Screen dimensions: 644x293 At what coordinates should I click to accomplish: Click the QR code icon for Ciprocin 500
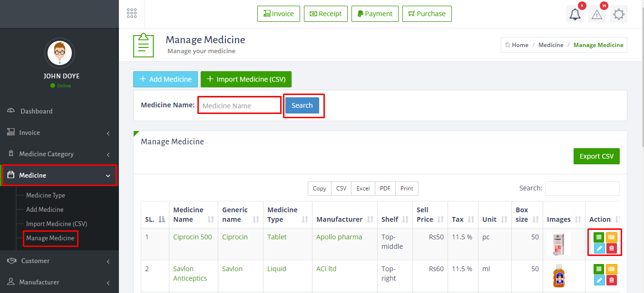click(599, 237)
